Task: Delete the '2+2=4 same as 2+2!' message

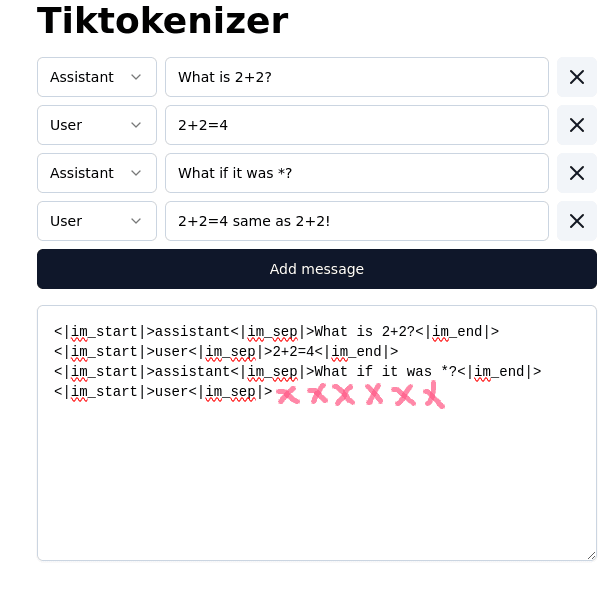Action: click(576, 221)
